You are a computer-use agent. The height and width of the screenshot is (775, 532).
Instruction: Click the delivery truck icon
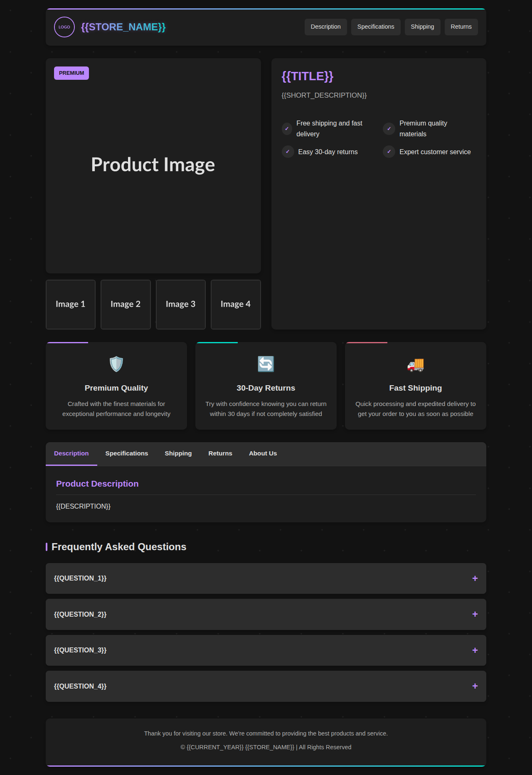[x=415, y=364]
